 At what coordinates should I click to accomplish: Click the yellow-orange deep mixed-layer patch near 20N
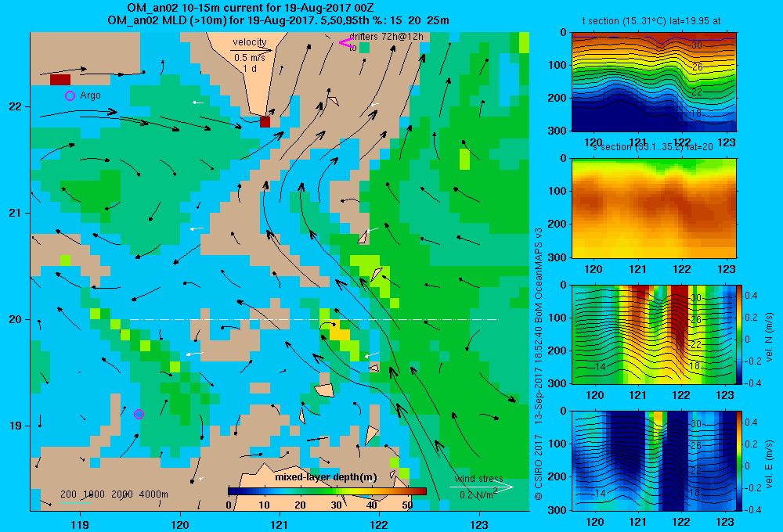[340, 332]
